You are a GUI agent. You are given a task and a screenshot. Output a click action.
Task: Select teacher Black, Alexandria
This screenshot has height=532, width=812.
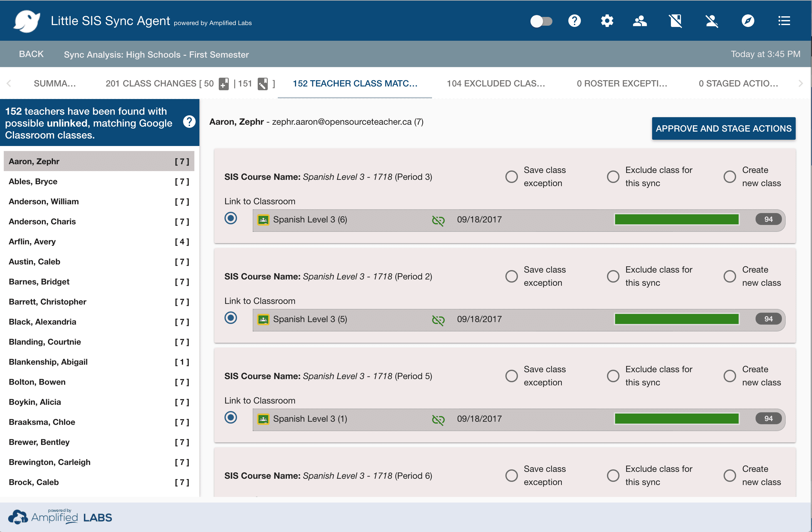(x=99, y=322)
